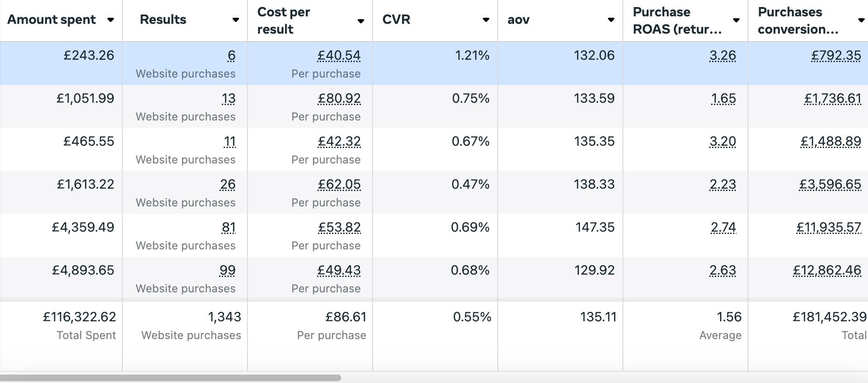Image resolution: width=868 pixels, height=383 pixels.
Task: Open the Purchase ROAS column dropdown arrow
Action: [x=736, y=20]
